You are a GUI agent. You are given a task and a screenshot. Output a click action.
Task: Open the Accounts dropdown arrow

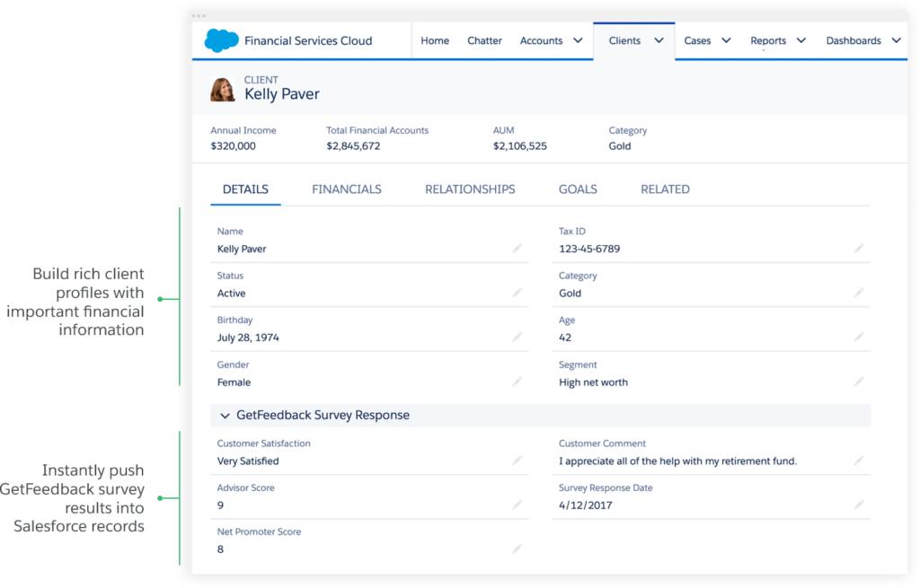coord(578,40)
